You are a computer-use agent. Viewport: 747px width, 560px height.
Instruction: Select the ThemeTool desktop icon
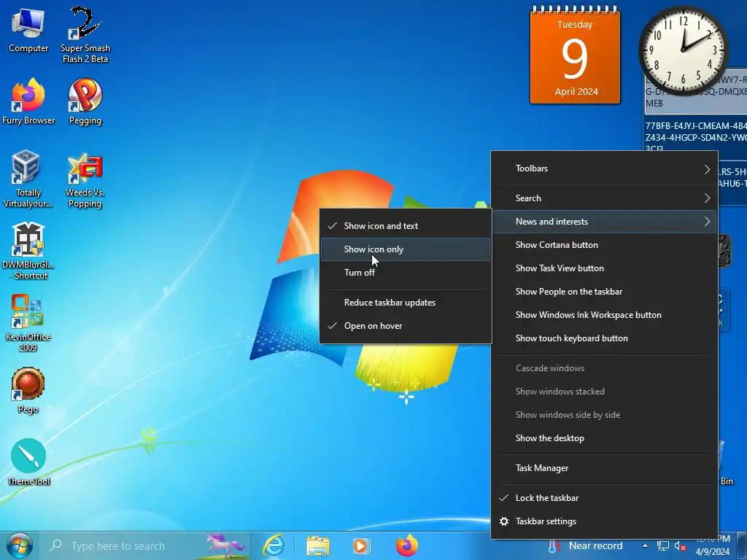pyautogui.click(x=28, y=462)
